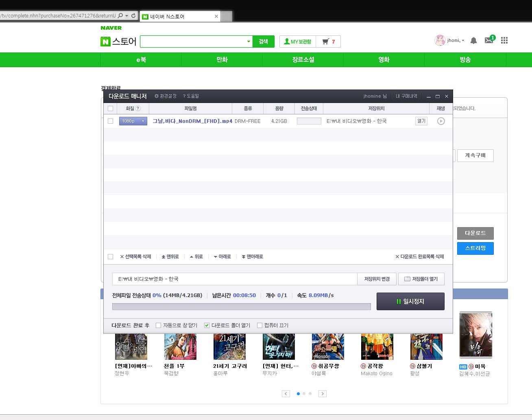Delete selected list items (선택목록 삭제)
Image resolution: width=532 pixels, height=420 pixels.
coord(135,256)
